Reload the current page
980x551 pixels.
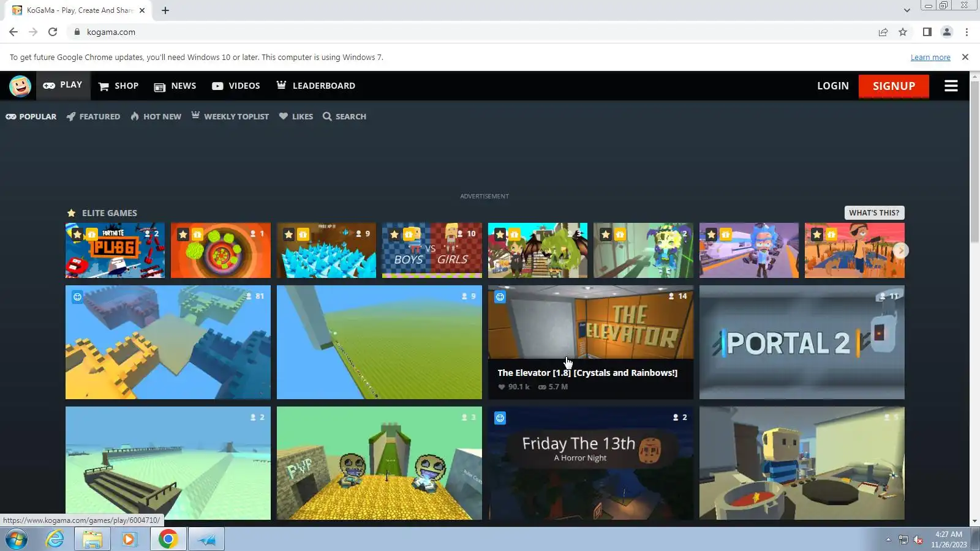(53, 32)
